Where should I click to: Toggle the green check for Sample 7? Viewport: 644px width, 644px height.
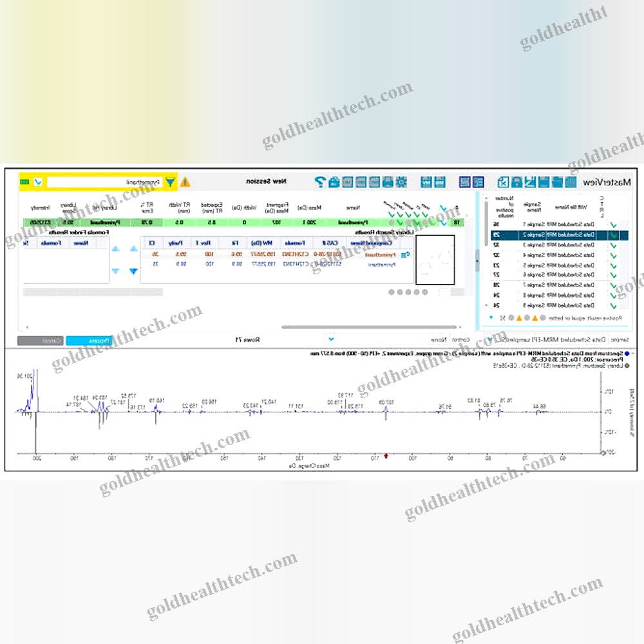point(613,285)
